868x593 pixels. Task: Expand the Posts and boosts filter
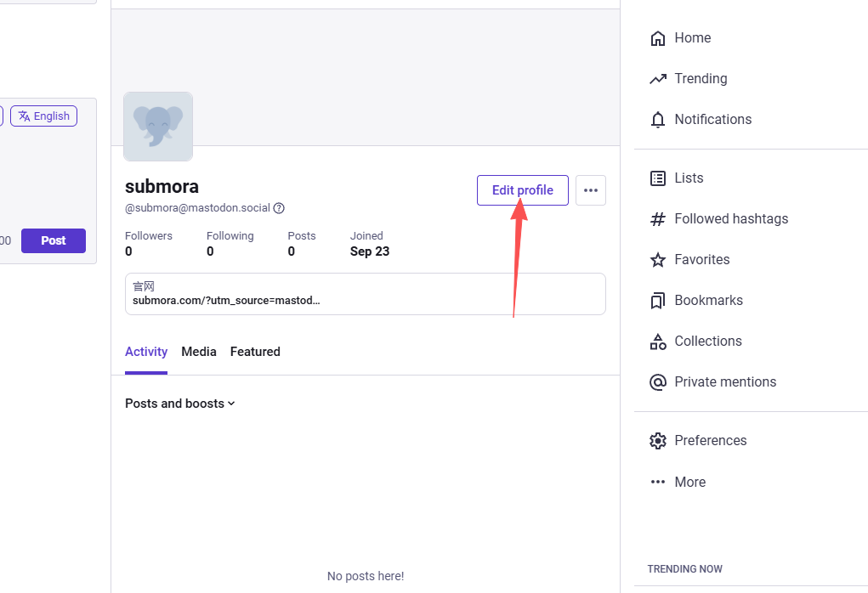[180, 404]
